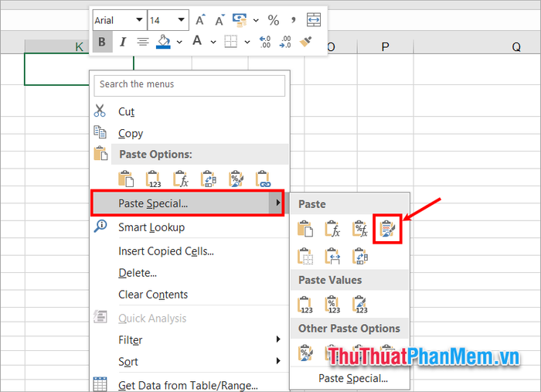The width and height of the screenshot is (541, 392).
Task: Select Values & Number Formatting paste icon
Action: point(333,305)
